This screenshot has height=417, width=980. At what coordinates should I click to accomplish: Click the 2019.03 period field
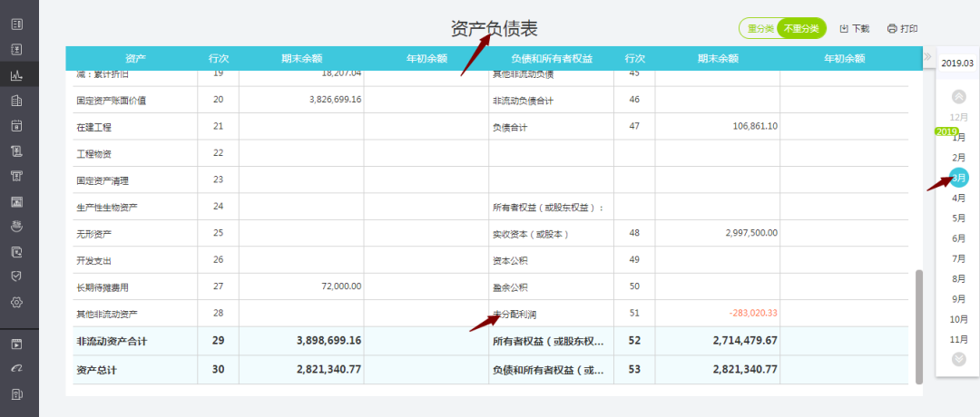(x=957, y=63)
